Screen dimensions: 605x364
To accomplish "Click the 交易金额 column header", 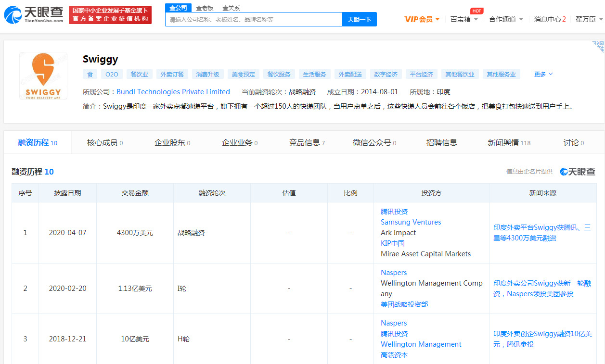I will coord(135,193).
